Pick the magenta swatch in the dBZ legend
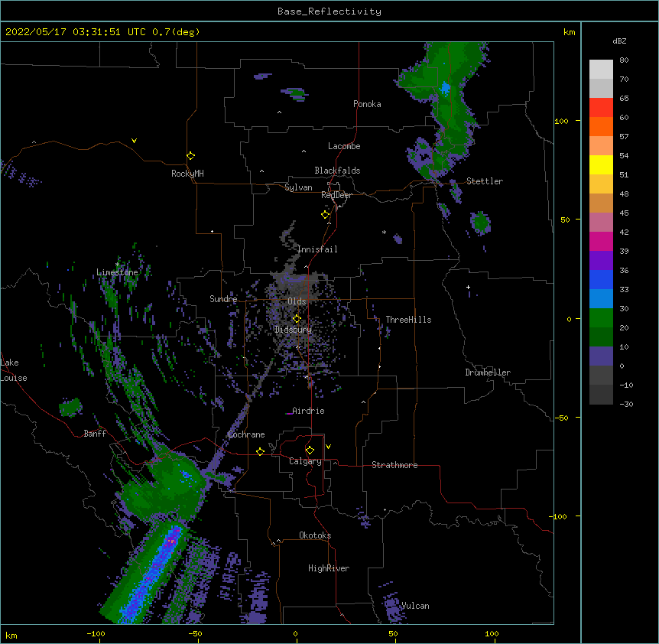This screenshot has height=644, width=659. (601, 242)
